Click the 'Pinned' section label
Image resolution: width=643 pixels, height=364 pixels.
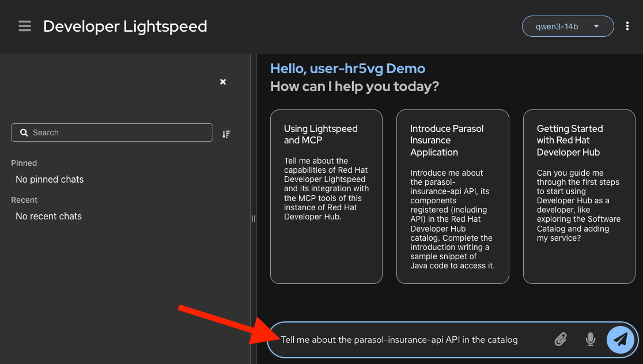coord(24,163)
